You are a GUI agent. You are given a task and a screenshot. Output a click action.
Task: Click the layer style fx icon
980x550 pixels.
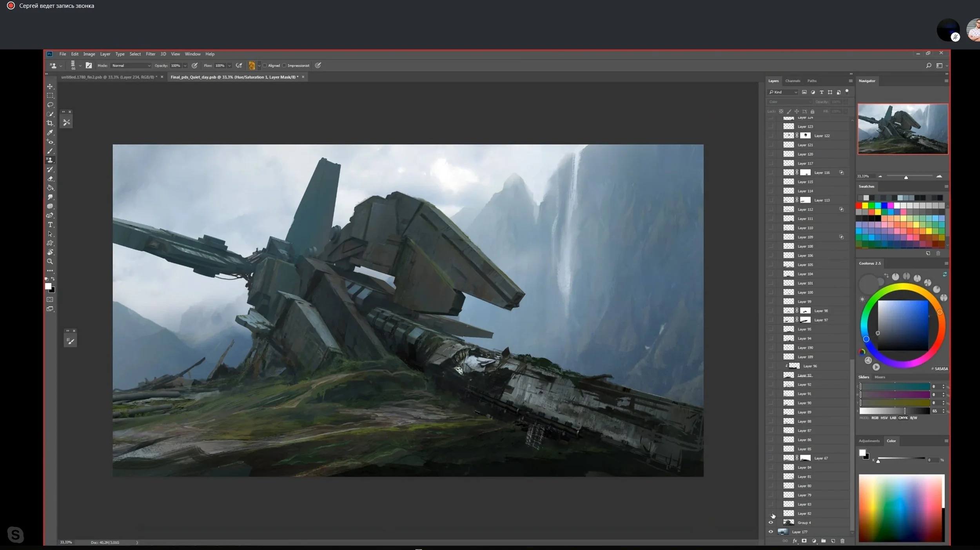(795, 541)
